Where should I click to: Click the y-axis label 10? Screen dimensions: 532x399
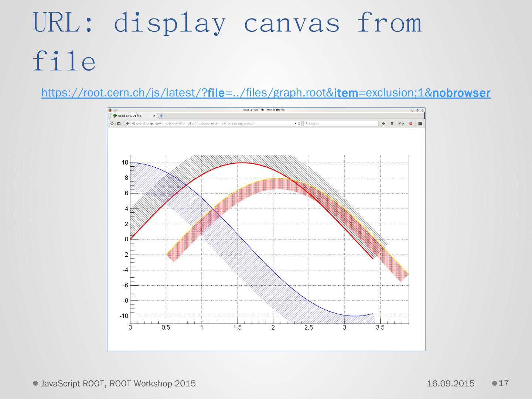click(x=125, y=163)
